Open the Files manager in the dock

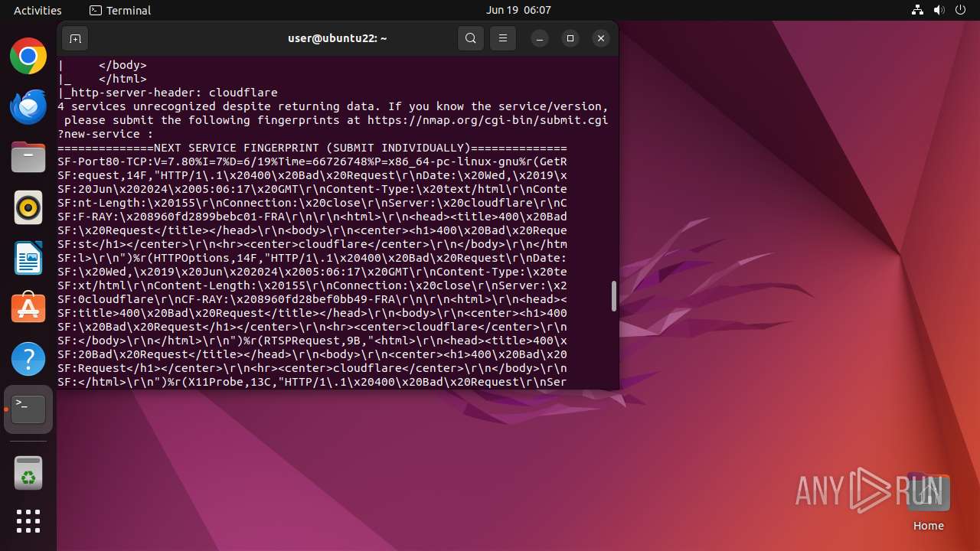point(28,157)
